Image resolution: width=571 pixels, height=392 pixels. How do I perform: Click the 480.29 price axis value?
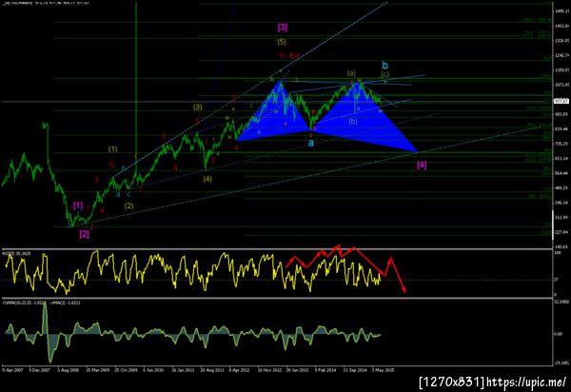[x=562, y=188]
